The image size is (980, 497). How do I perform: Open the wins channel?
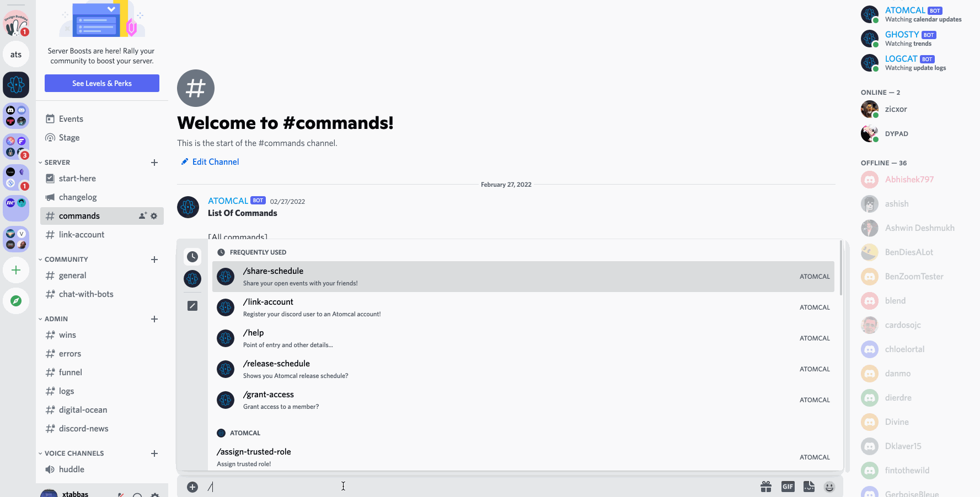[102, 335]
